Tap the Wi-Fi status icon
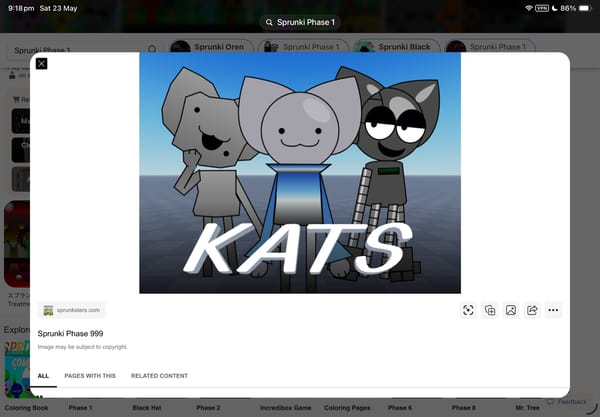This screenshot has width=600, height=417. coord(529,8)
